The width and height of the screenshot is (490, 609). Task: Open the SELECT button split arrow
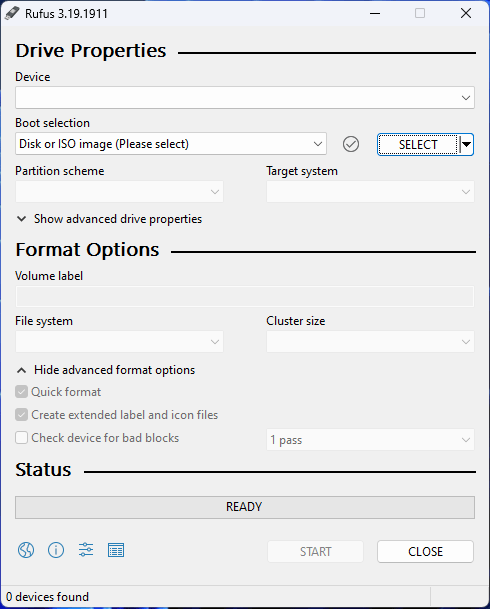pos(466,144)
